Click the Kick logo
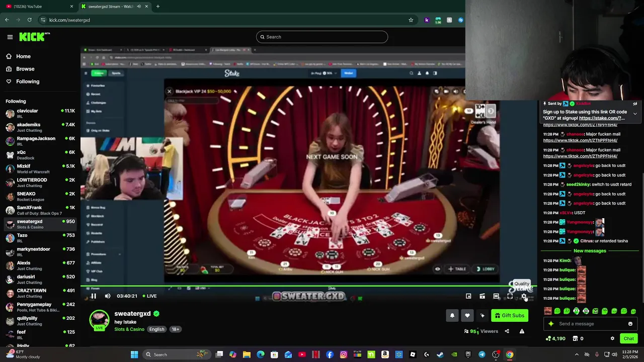Viewport: 644px width, 362px height. pos(34,37)
